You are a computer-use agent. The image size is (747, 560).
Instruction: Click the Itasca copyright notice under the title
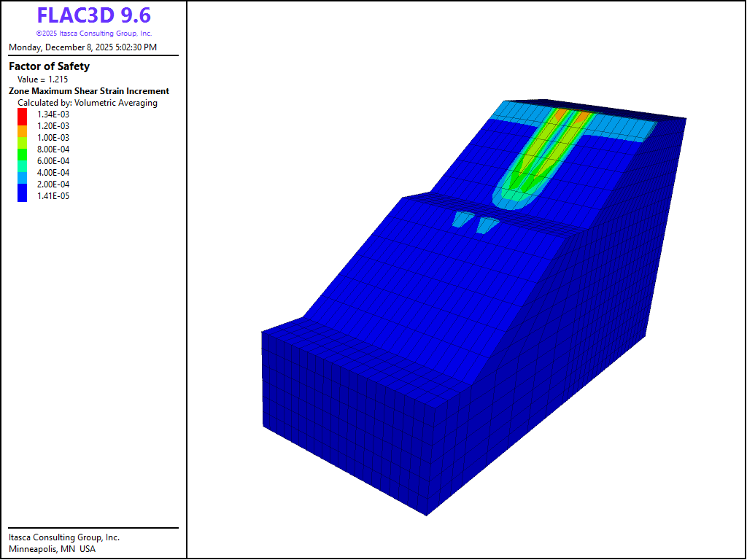[94, 34]
